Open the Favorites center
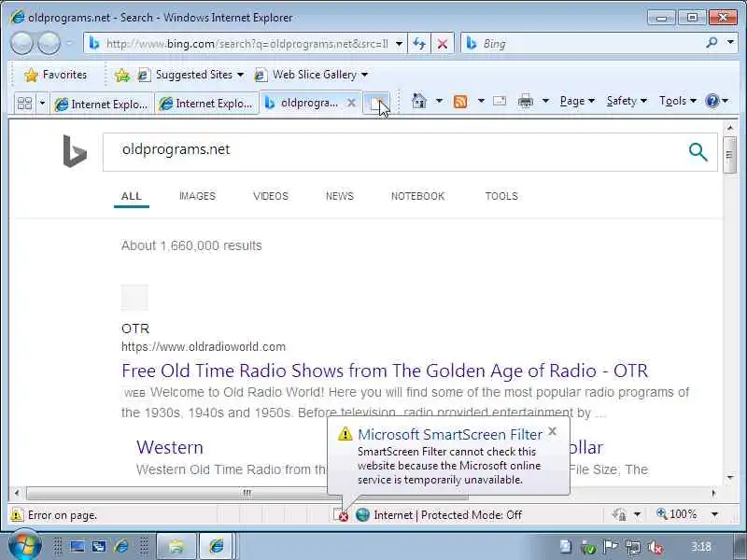747x560 pixels. 56,75
